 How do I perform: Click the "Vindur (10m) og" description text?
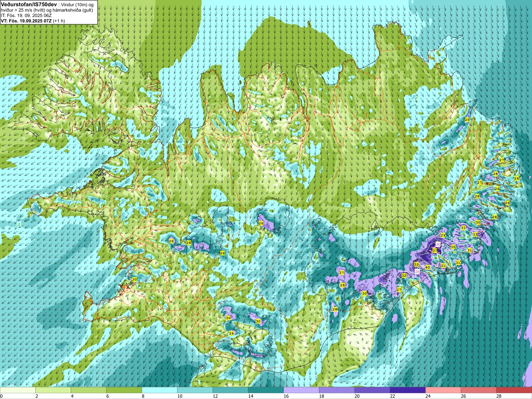77,4
